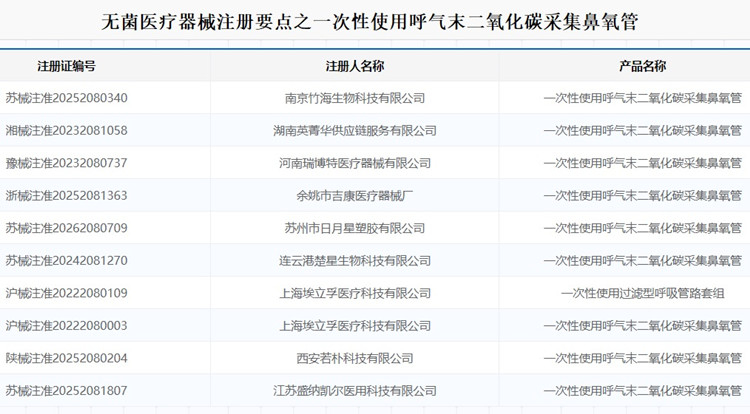The width and height of the screenshot is (750, 414).
Task: Select registrant 河南瑞博特医疗器械有限公司
Action: point(355,163)
